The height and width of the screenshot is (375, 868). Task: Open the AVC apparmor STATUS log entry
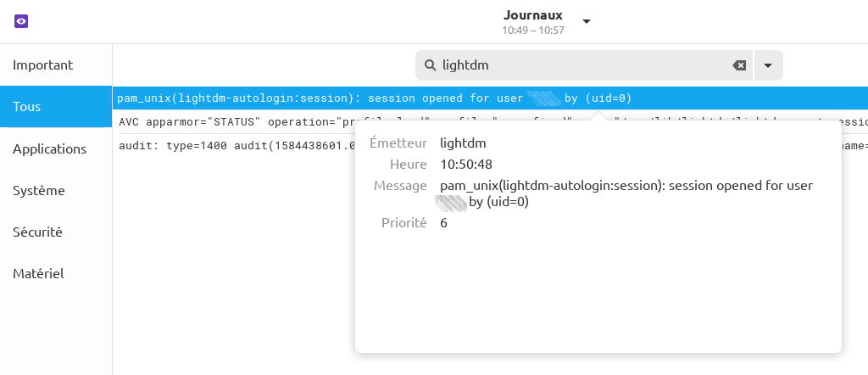(x=229, y=121)
